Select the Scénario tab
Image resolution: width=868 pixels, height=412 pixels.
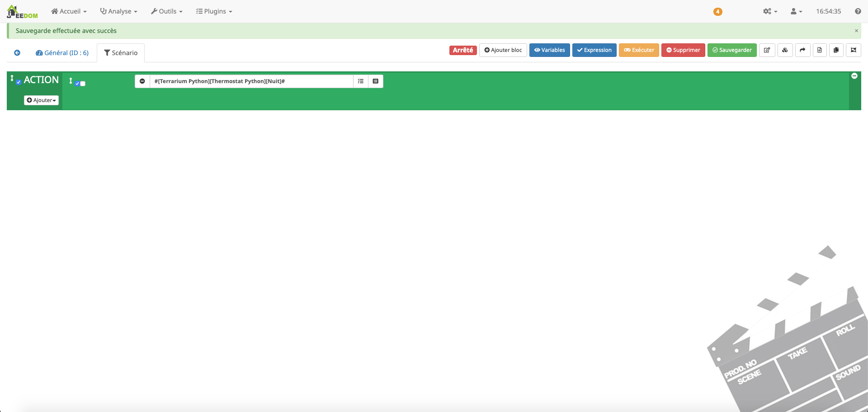click(x=121, y=53)
